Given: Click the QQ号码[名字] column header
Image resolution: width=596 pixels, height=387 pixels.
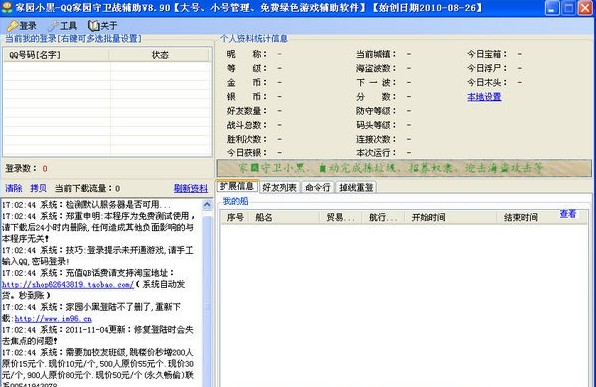Looking at the screenshot, I should click(x=56, y=55).
